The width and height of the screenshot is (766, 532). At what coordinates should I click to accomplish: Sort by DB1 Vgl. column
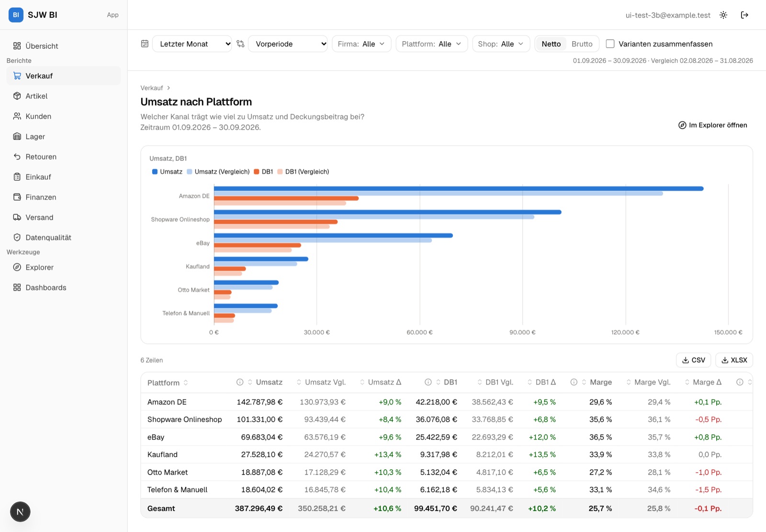(x=495, y=382)
